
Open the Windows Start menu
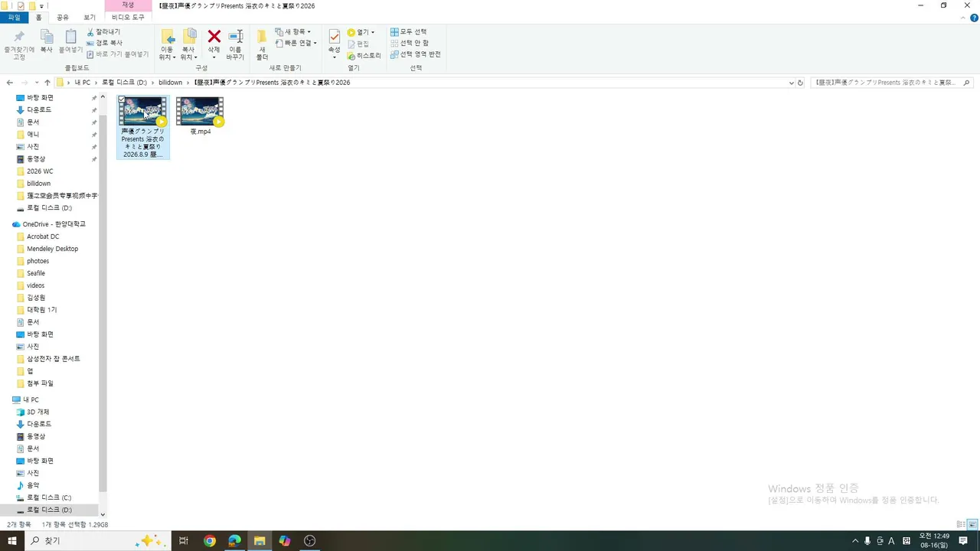(12, 541)
